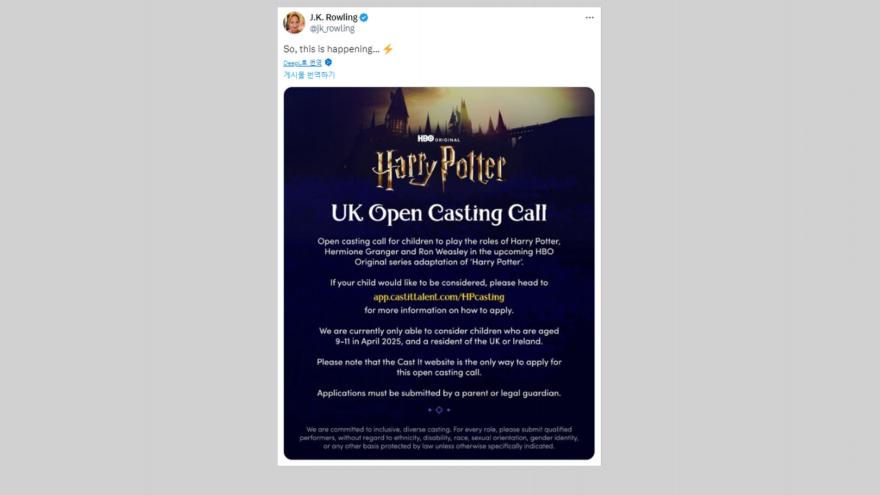Open the tweet's three-dot more options menu

click(x=589, y=18)
